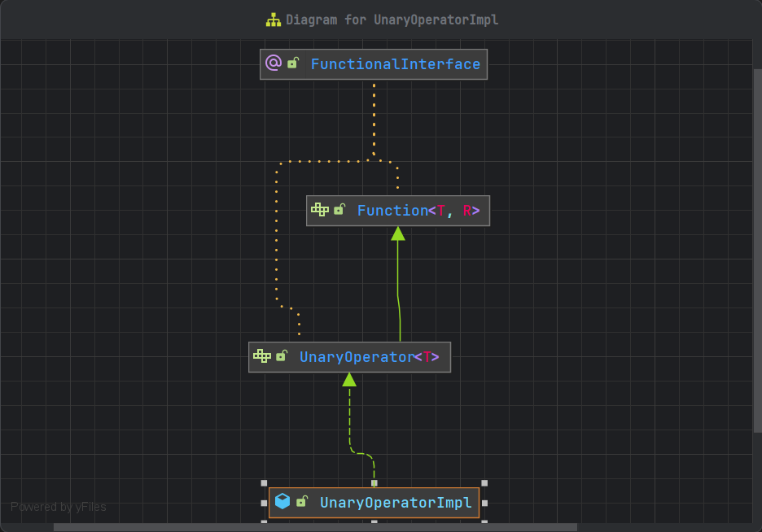The image size is (762, 532).
Task: Click the blue class icon on UnaryOperatorImpl
Action: (x=282, y=502)
